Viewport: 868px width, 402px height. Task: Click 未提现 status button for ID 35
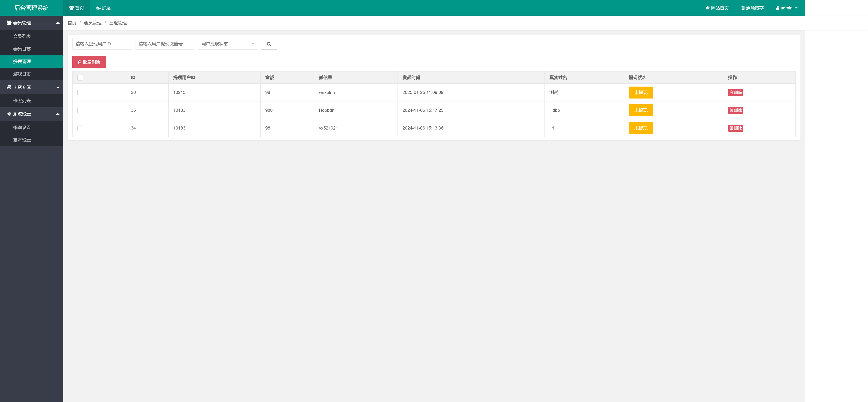point(641,110)
